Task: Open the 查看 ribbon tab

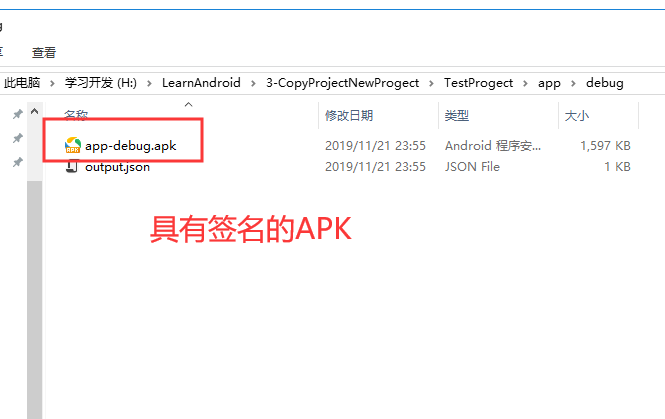Action: pyautogui.click(x=44, y=53)
